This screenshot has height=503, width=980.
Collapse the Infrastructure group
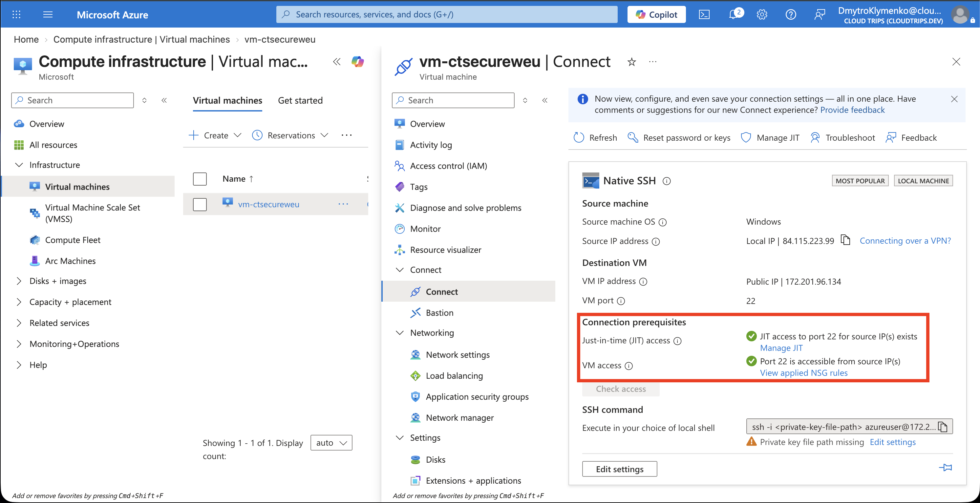pos(19,165)
